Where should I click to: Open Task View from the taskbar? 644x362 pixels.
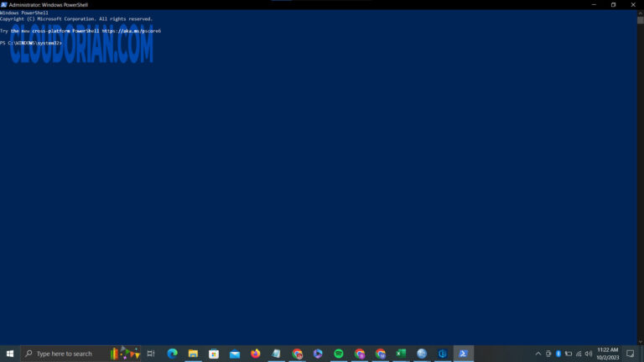pos(151,354)
